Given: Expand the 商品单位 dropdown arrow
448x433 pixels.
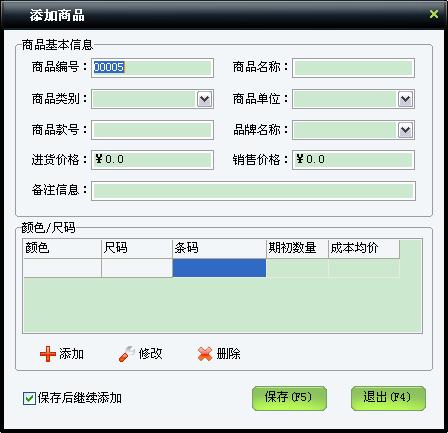Looking at the screenshot, I should coord(405,99).
